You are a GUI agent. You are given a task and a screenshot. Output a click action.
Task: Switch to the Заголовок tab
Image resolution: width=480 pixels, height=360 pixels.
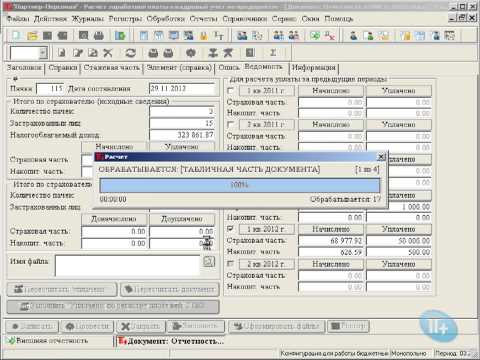(25, 68)
